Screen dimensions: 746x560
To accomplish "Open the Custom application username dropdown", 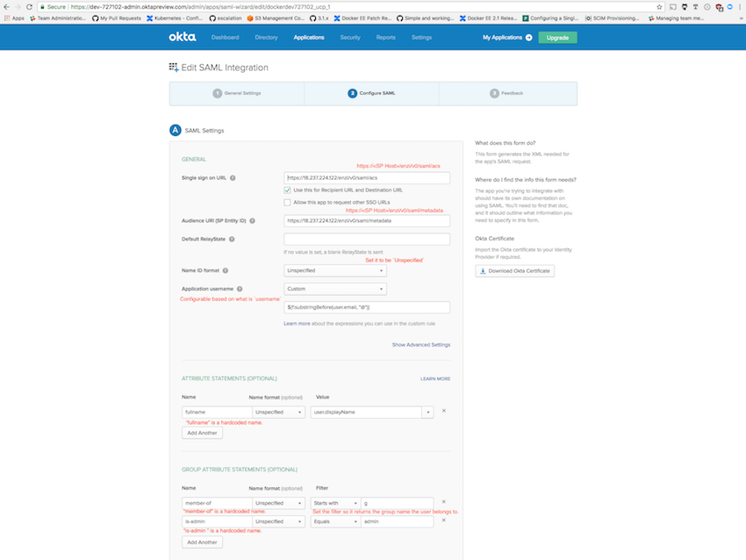I will [x=334, y=288].
